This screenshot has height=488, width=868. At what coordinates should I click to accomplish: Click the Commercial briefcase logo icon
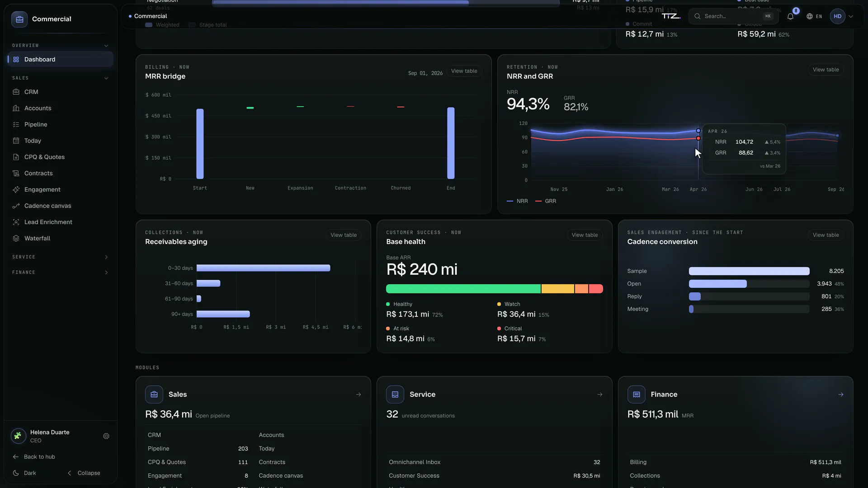pos(19,19)
